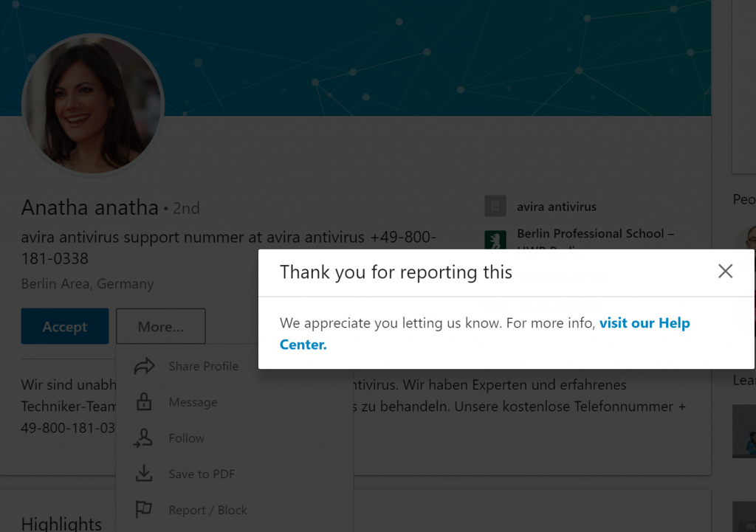
Task: Open the More... dropdown
Action: (x=160, y=325)
